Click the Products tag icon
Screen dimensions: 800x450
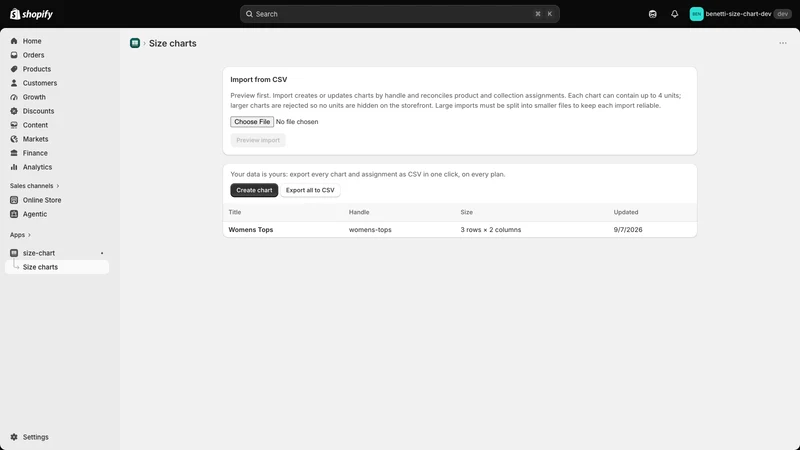(x=14, y=69)
